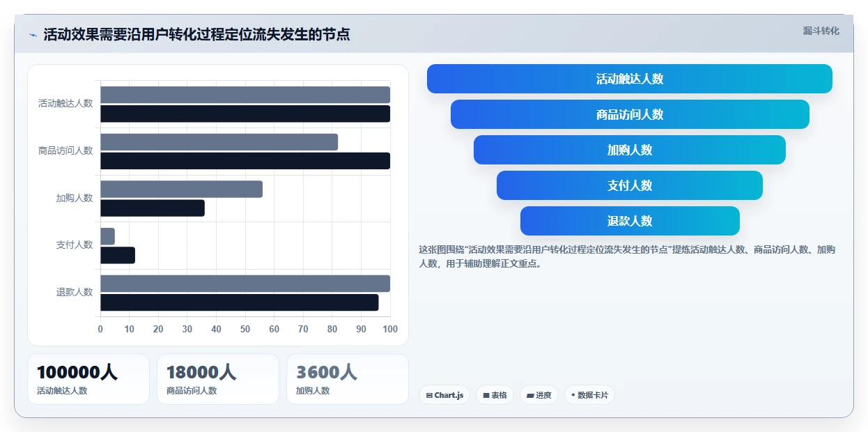
Task: Click the 加购人数 y-axis label
Action: [x=75, y=198]
